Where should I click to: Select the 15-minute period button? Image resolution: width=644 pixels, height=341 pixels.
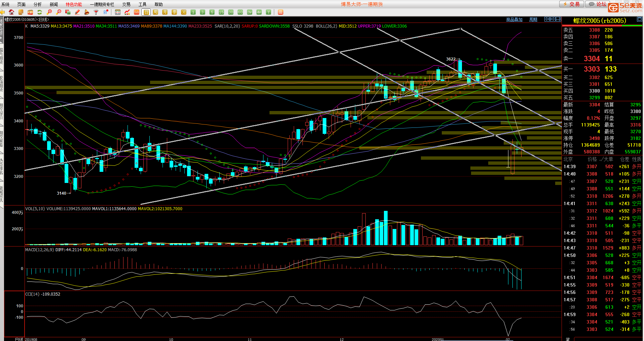click(x=221, y=12)
